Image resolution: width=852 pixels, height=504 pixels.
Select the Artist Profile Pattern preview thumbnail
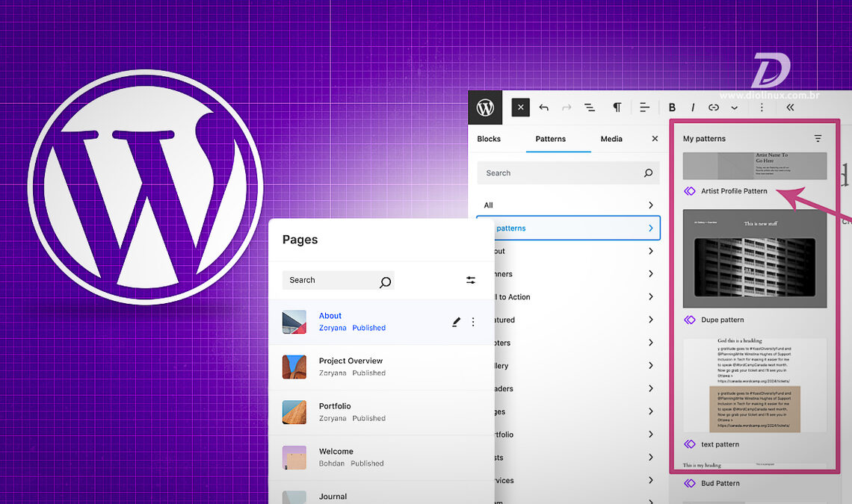click(755, 166)
